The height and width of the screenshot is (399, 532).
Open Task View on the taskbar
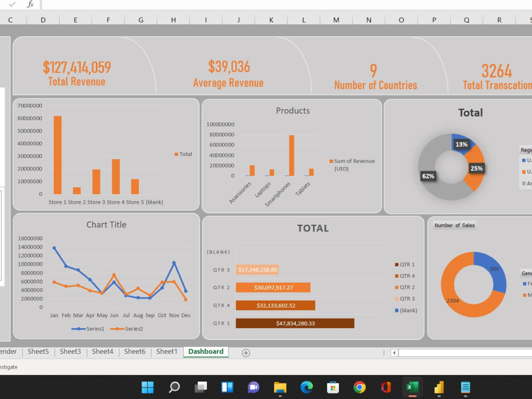coord(201,387)
